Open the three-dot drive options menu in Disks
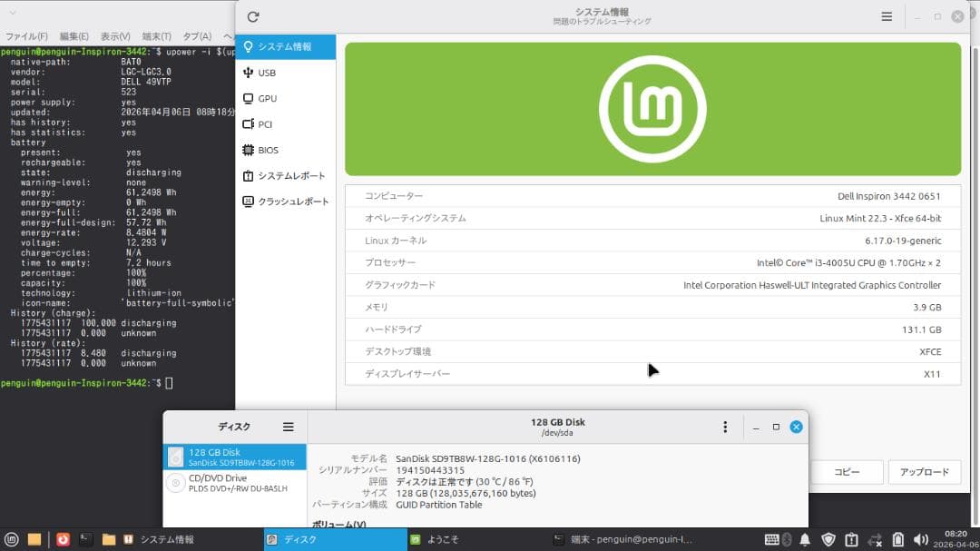This screenshot has height=551, width=980. [725, 428]
